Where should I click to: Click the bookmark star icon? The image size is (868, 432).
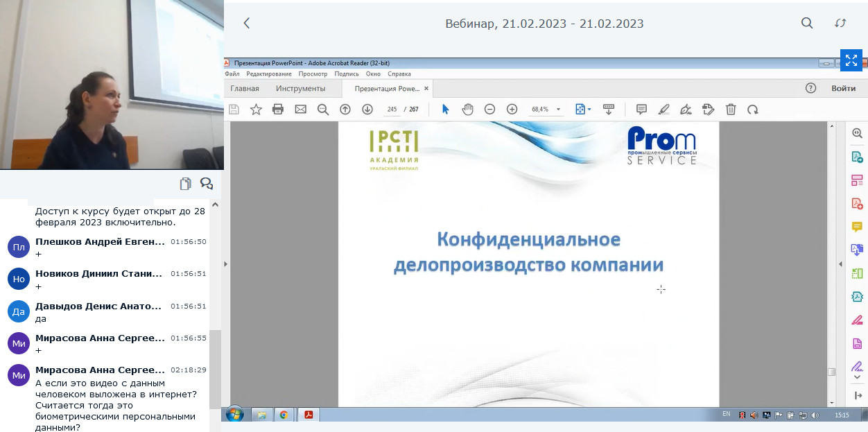click(256, 110)
